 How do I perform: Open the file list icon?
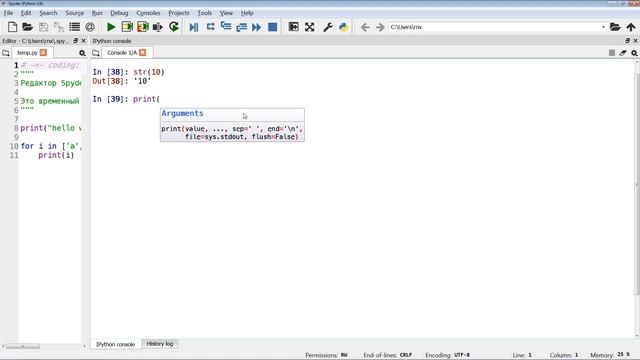pyautogui.click(x=74, y=27)
